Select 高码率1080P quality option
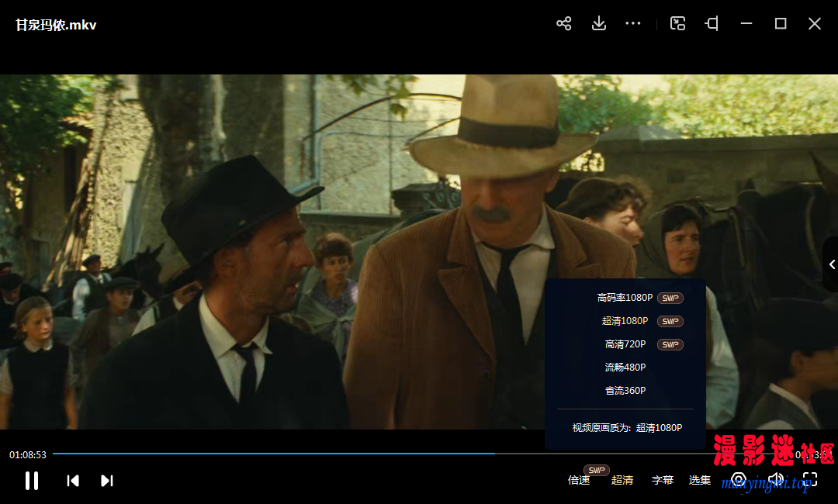Image resolution: width=838 pixels, height=504 pixels. (x=625, y=298)
